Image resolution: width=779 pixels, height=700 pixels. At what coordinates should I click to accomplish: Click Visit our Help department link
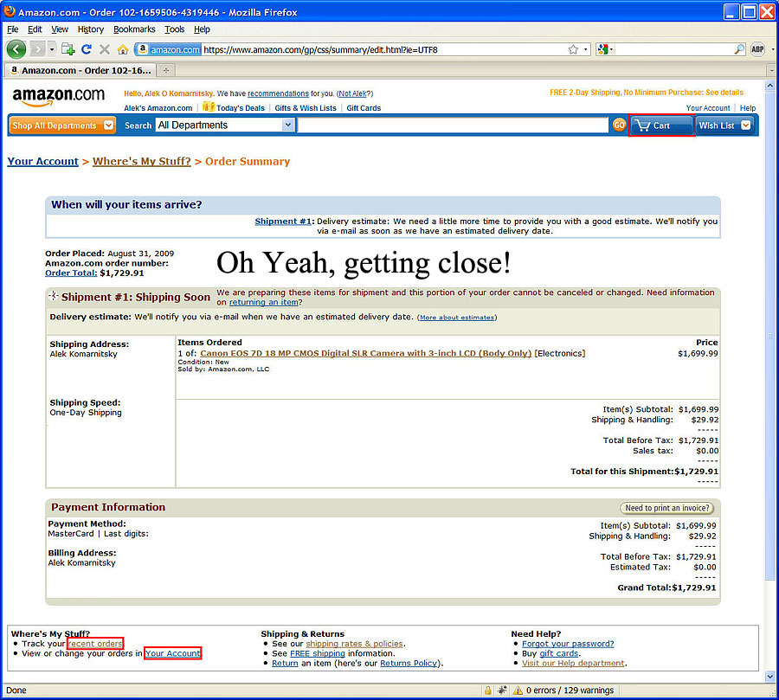pos(573,664)
